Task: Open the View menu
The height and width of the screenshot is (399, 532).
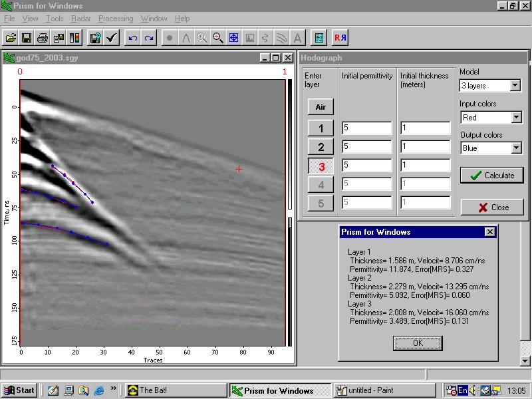Action: pos(30,19)
